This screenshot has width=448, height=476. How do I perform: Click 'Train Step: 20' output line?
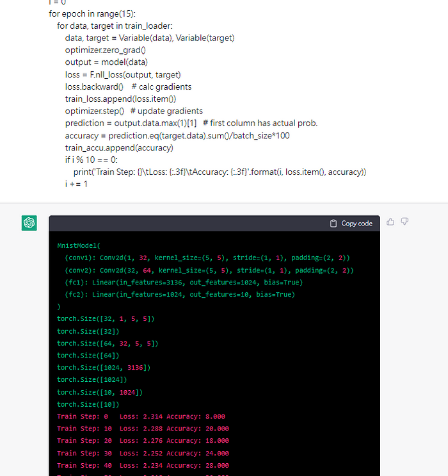(143, 441)
